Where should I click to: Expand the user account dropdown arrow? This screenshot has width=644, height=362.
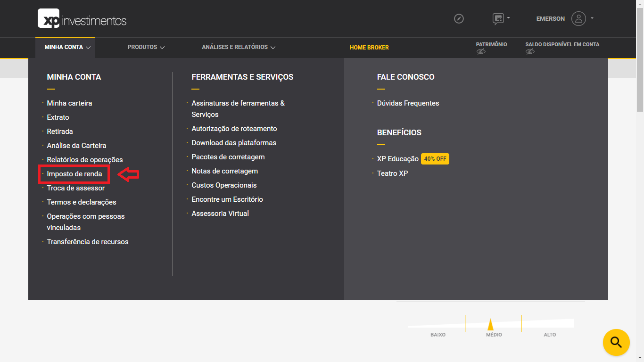point(592,18)
